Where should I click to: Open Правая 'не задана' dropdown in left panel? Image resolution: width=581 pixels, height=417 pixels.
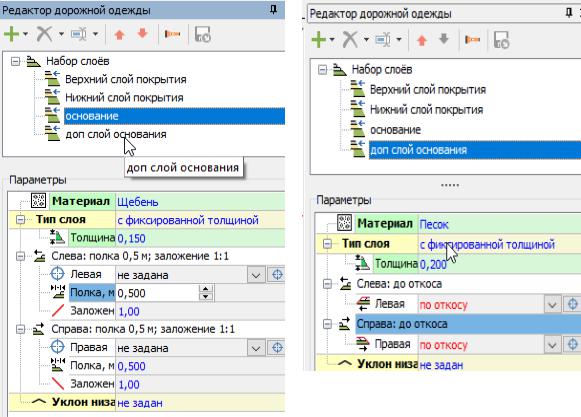(256, 348)
